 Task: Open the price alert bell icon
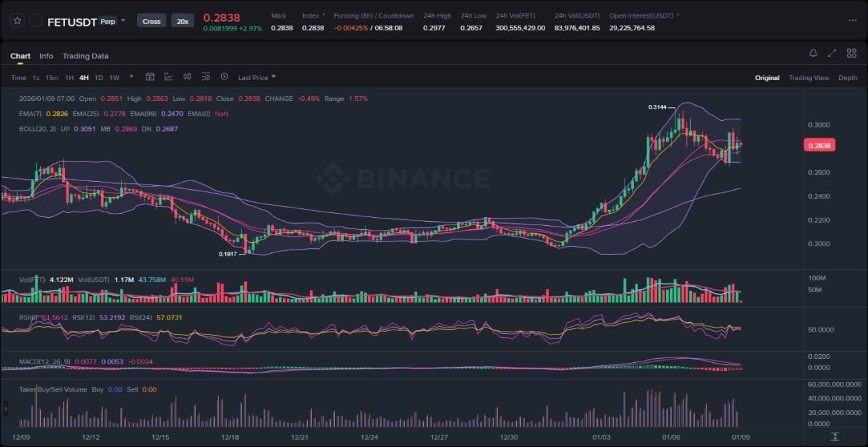pyautogui.click(x=813, y=54)
